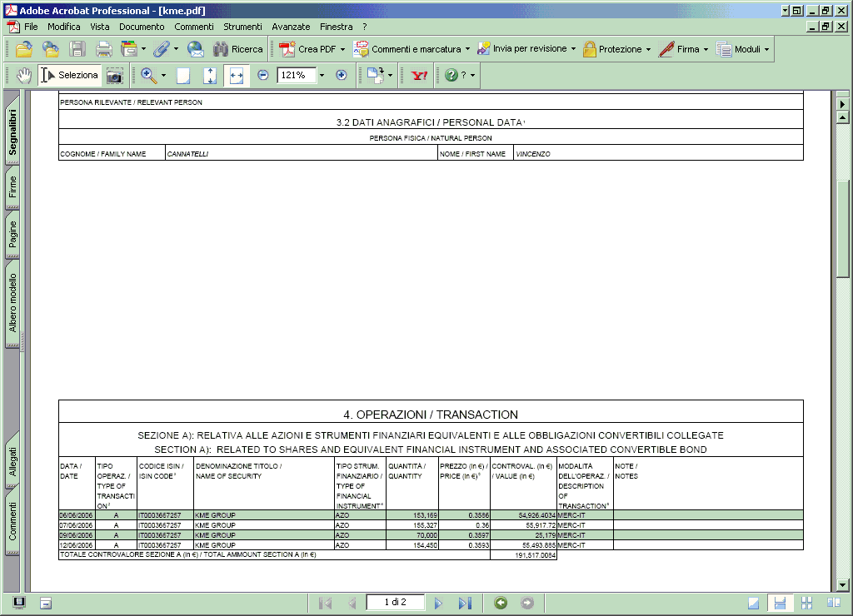Screen dimensions: 853x616
Task: Click the page number input field
Action: pyautogui.click(x=396, y=602)
